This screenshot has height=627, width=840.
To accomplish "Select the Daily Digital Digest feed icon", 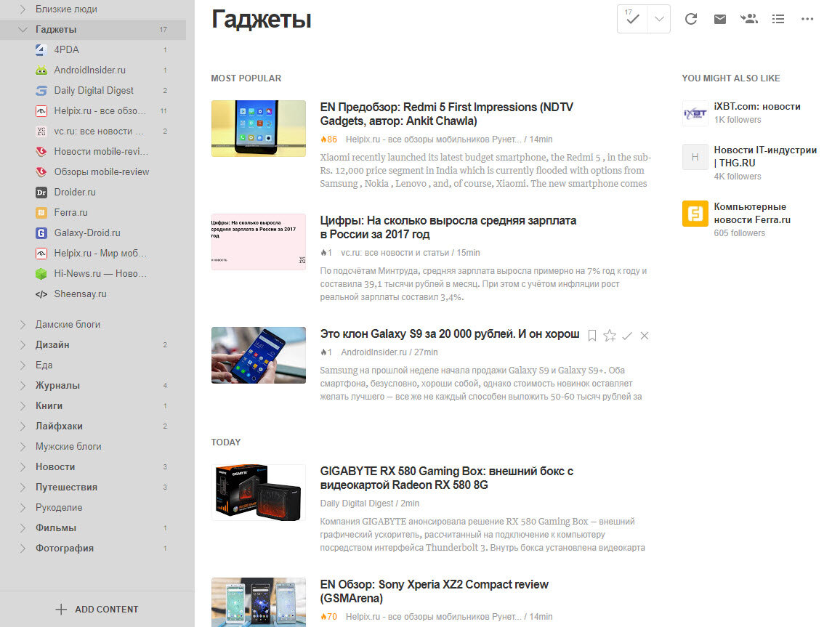I will click(x=41, y=91).
